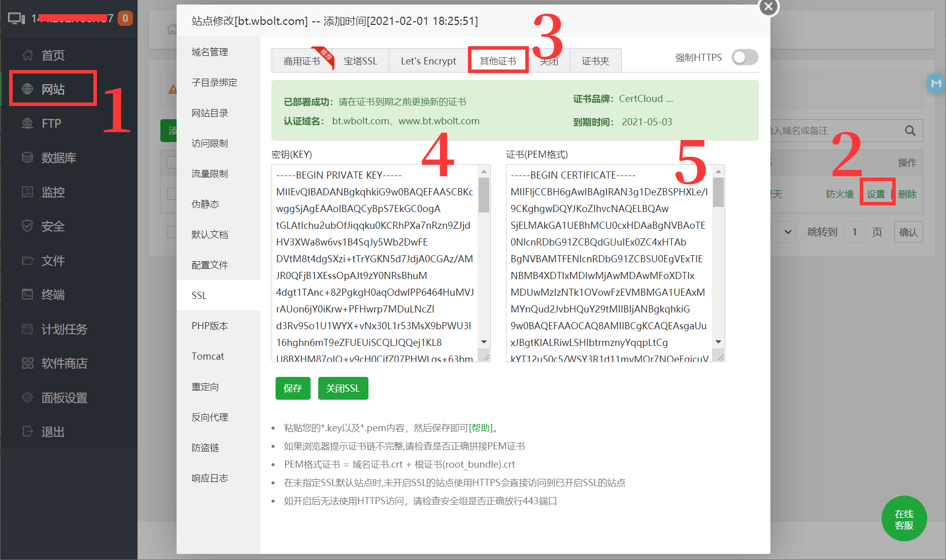Click the folder icon for 文件
This screenshot has height=560, width=946.
click(27, 261)
